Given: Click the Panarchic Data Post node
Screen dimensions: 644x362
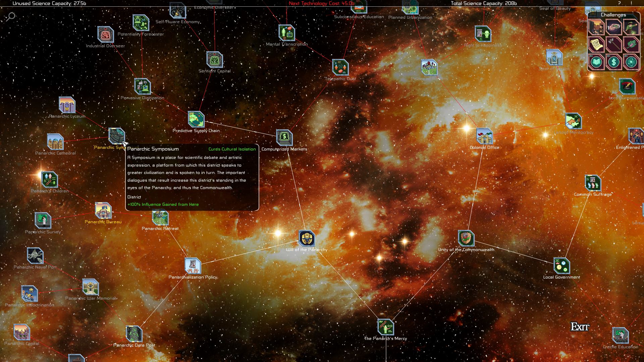Looking at the screenshot, I should click(x=135, y=333).
